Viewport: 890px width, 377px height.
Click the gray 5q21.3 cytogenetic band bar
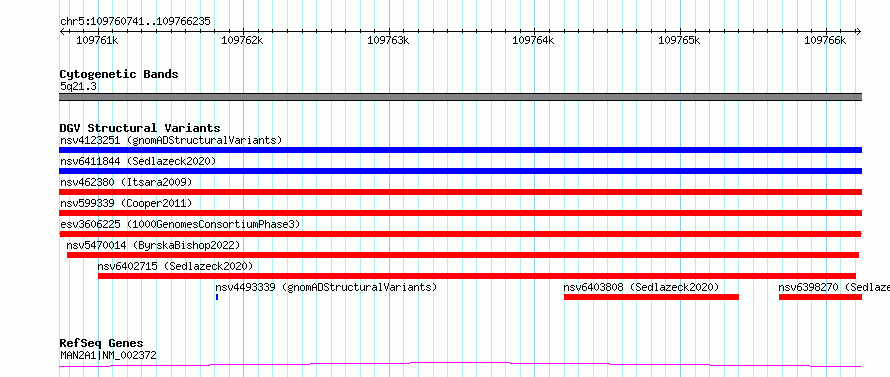pyautogui.click(x=460, y=97)
